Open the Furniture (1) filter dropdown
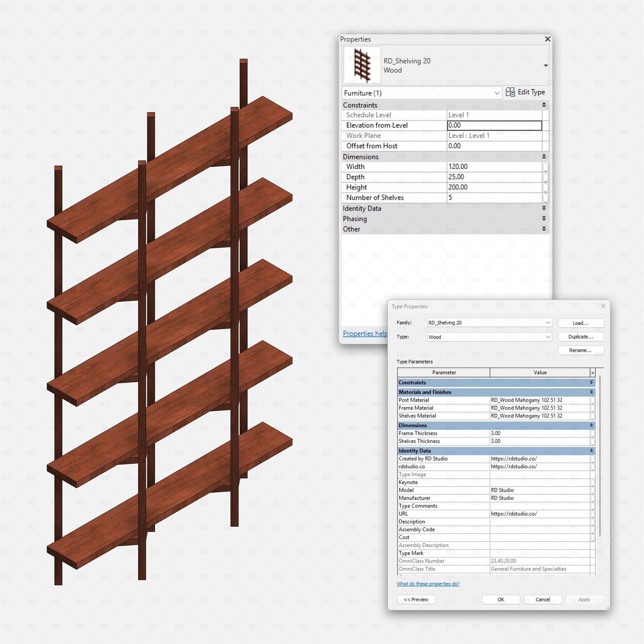The image size is (644, 644). [422, 93]
